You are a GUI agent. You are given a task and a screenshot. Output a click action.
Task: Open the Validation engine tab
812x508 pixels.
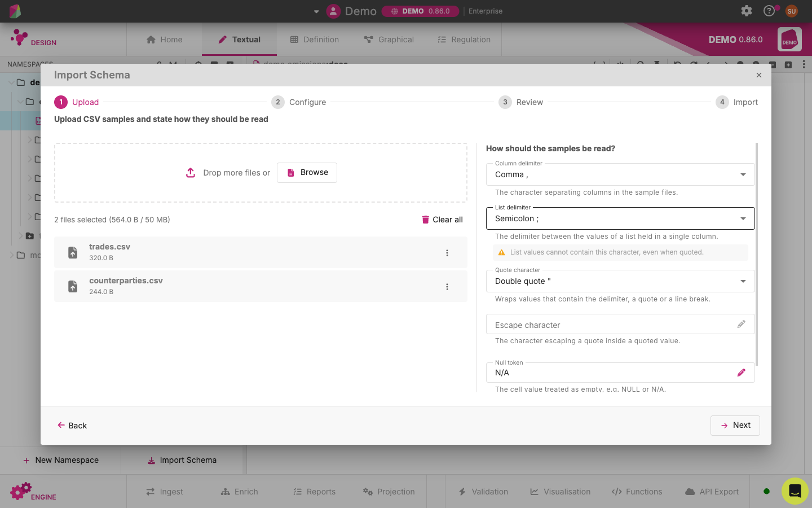(x=483, y=492)
